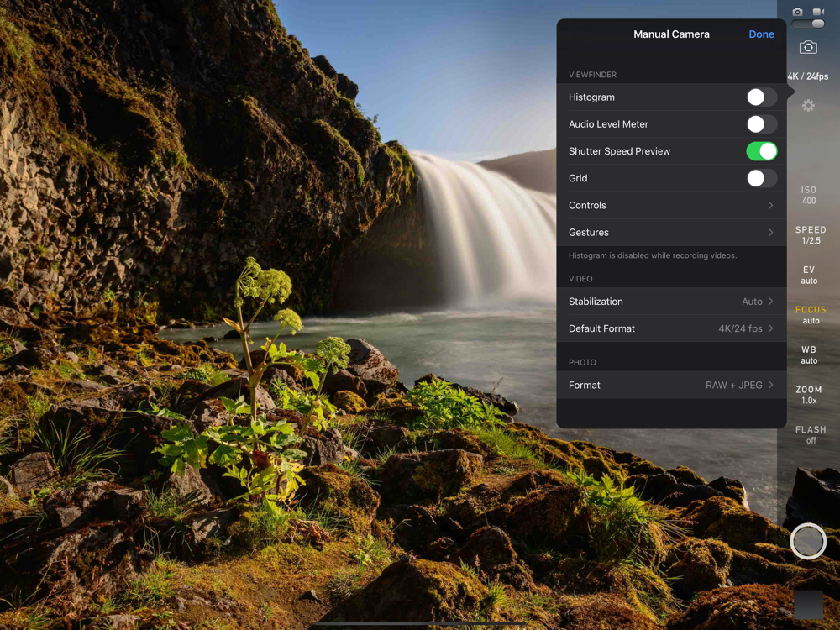Tap the PHOTO section header

click(582, 362)
